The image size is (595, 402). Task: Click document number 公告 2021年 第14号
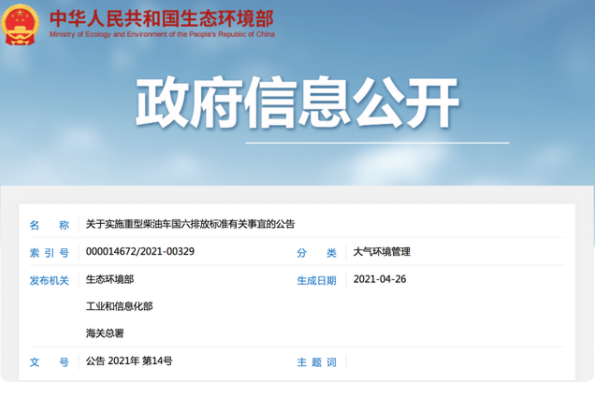tap(129, 361)
